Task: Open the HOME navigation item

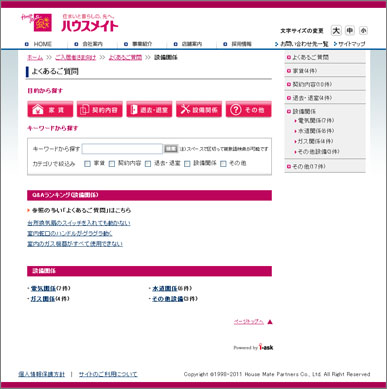Action: coord(38,44)
